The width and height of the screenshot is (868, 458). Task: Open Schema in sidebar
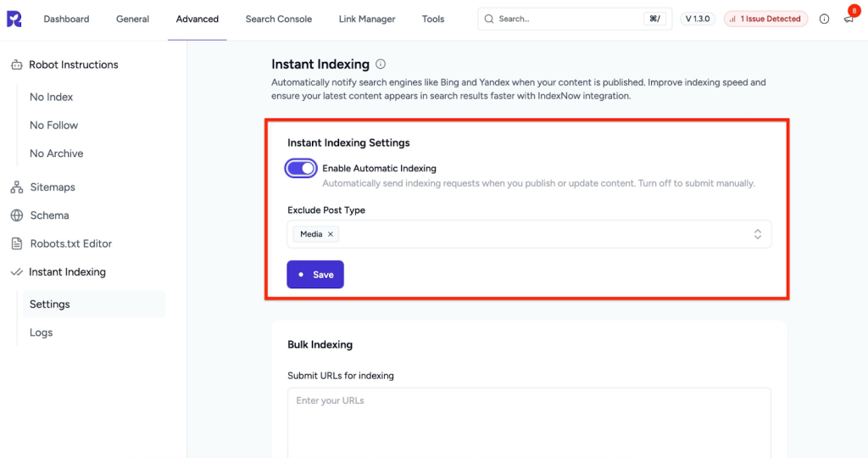[x=49, y=215]
